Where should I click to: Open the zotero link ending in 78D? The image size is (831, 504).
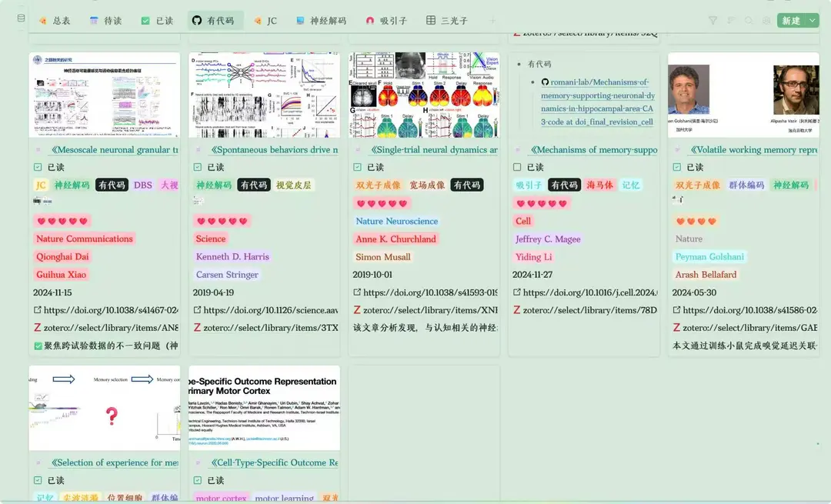click(x=590, y=310)
